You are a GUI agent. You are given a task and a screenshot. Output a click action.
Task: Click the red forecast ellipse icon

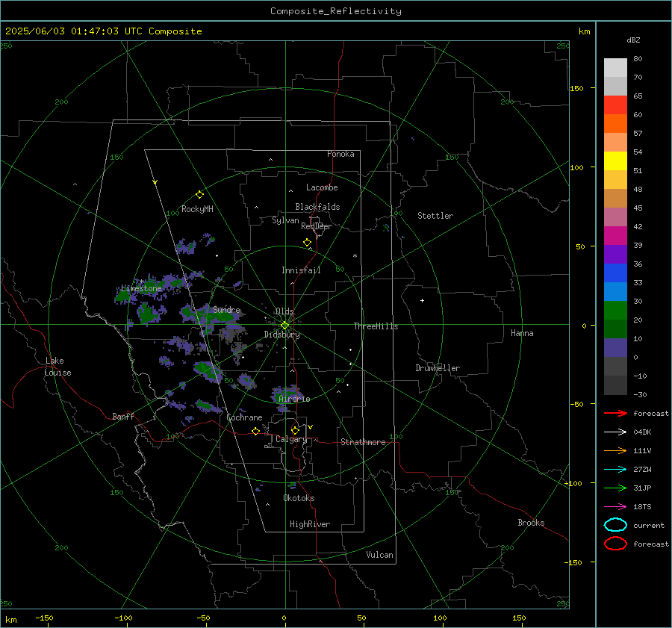pyautogui.click(x=615, y=544)
